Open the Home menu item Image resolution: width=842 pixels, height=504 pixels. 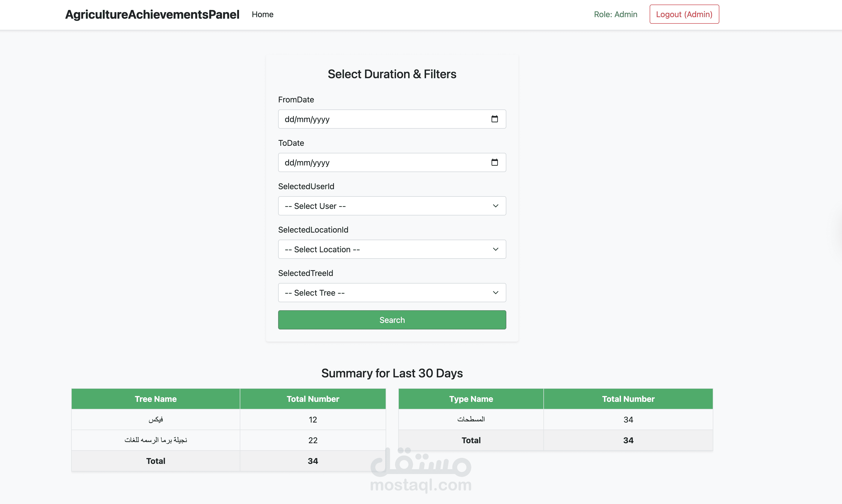(x=262, y=14)
